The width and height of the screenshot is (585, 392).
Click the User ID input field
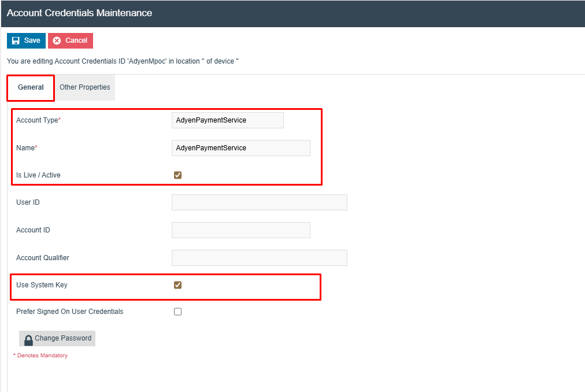[x=260, y=202]
